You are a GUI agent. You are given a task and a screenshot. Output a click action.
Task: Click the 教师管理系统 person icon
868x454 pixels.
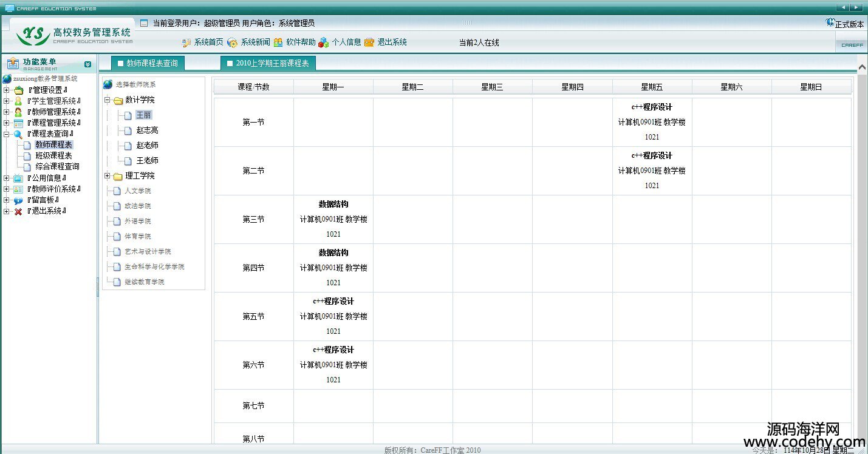pyautogui.click(x=18, y=112)
